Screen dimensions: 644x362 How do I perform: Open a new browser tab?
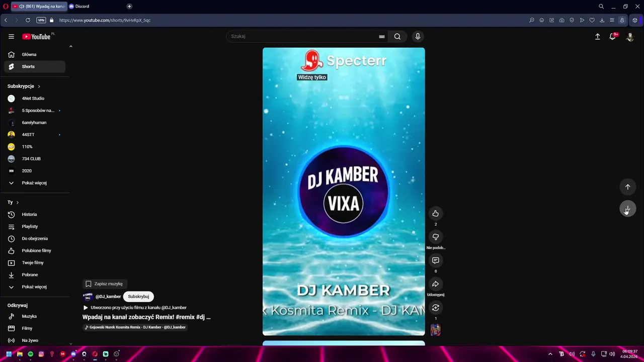click(x=129, y=7)
